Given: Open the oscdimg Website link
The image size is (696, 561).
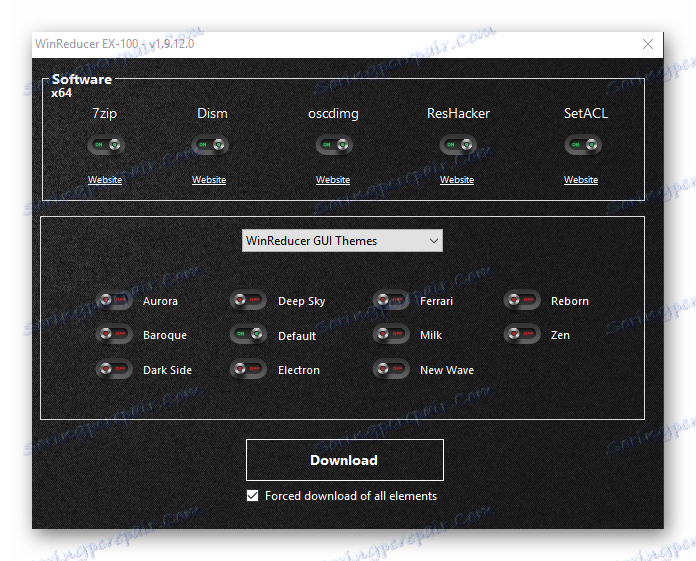Looking at the screenshot, I should 333,180.
